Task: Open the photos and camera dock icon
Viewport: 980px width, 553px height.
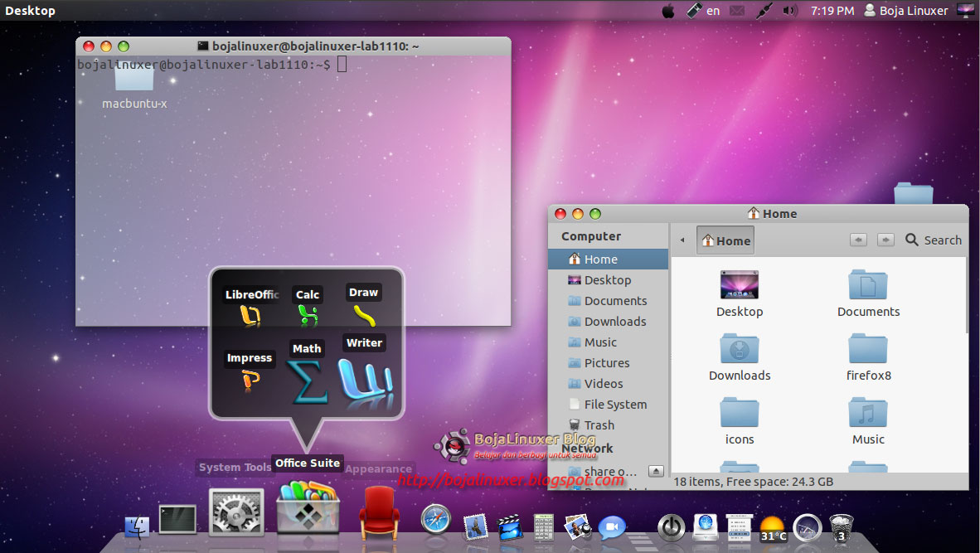Action: coord(578,526)
